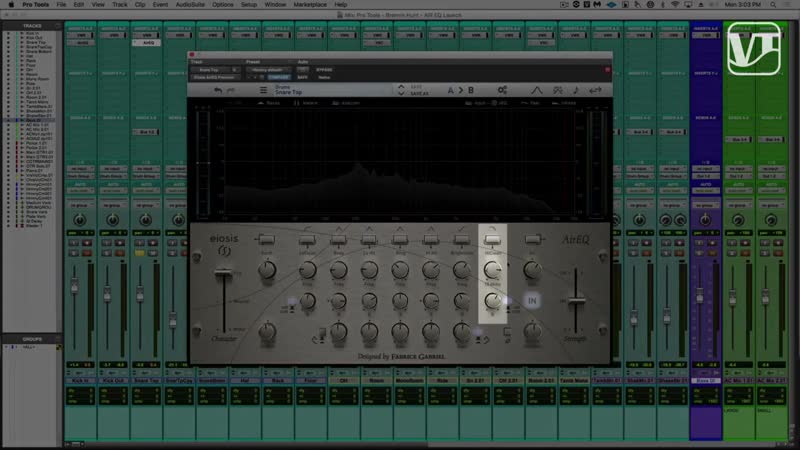Toggle the highlighted high-cut band switch

click(492, 239)
